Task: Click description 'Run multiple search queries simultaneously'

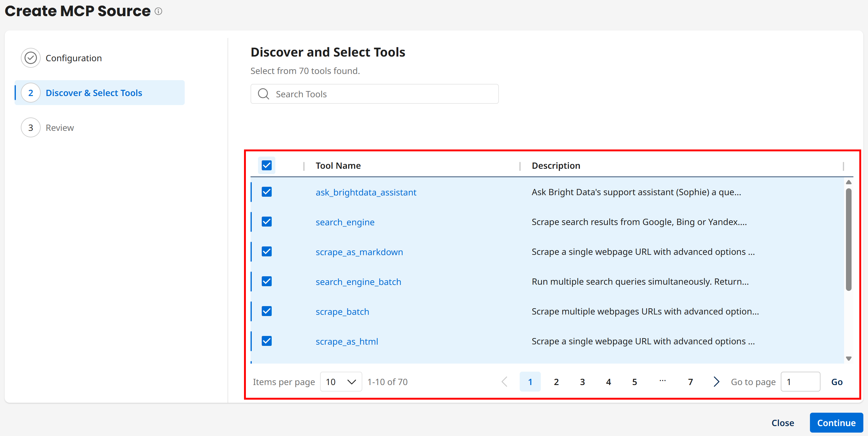Action: (640, 282)
